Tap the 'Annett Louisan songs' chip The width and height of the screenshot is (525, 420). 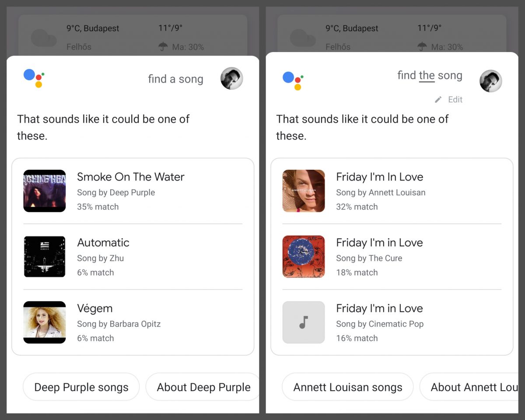tap(348, 387)
